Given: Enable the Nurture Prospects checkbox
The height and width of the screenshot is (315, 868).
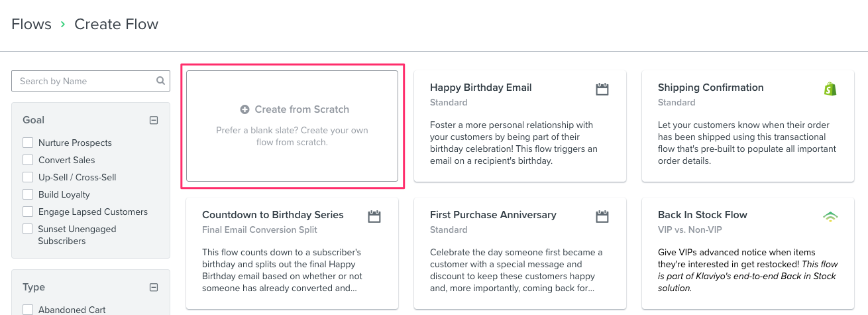Looking at the screenshot, I should [28, 143].
